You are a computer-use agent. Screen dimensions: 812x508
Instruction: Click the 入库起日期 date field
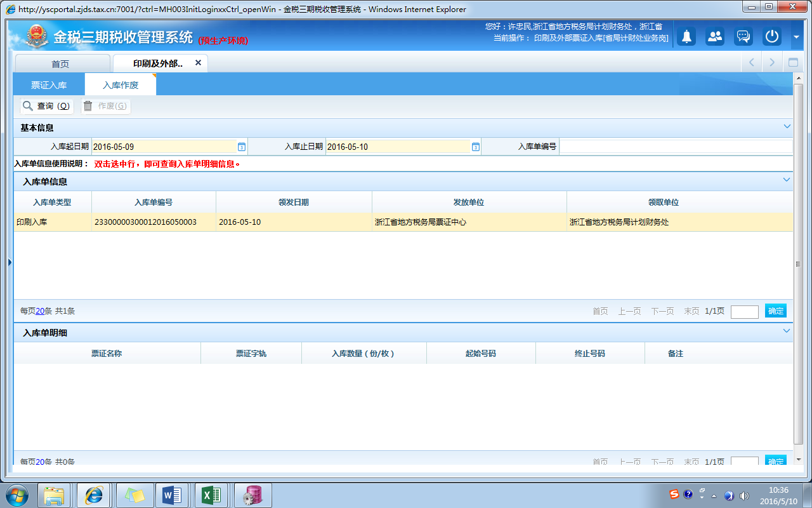[x=164, y=147]
